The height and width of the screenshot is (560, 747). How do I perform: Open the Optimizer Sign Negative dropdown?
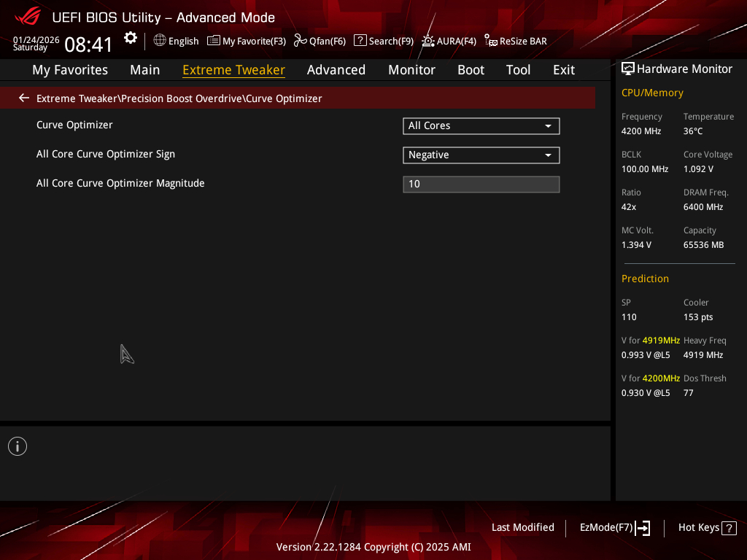tap(481, 155)
